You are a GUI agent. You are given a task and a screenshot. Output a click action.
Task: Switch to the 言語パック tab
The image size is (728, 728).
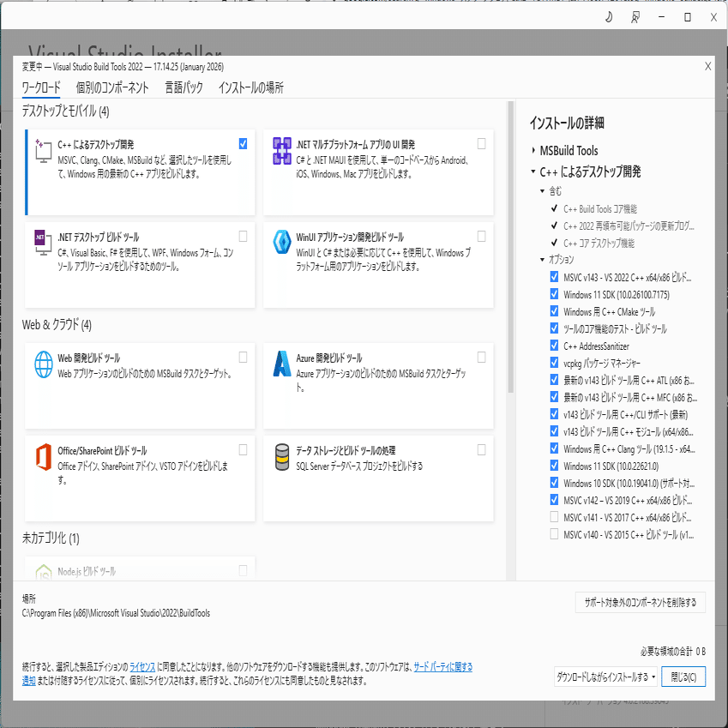(184, 87)
